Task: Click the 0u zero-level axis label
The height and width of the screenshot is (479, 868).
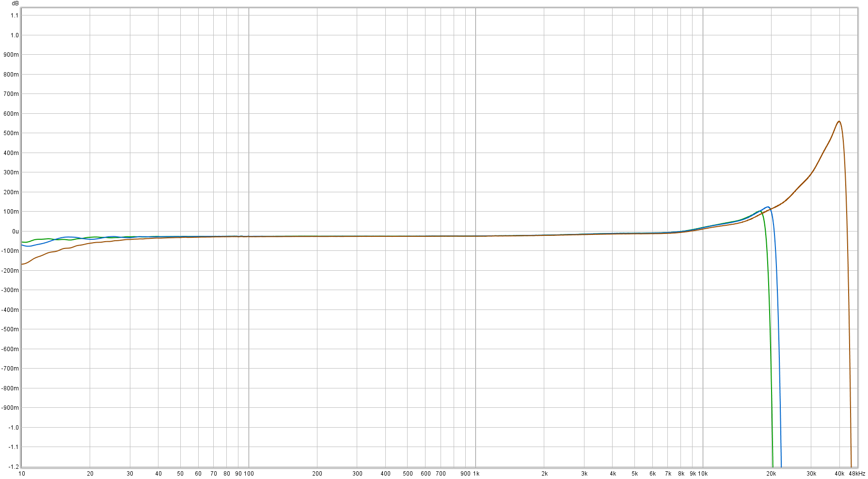Action: tap(16, 232)
